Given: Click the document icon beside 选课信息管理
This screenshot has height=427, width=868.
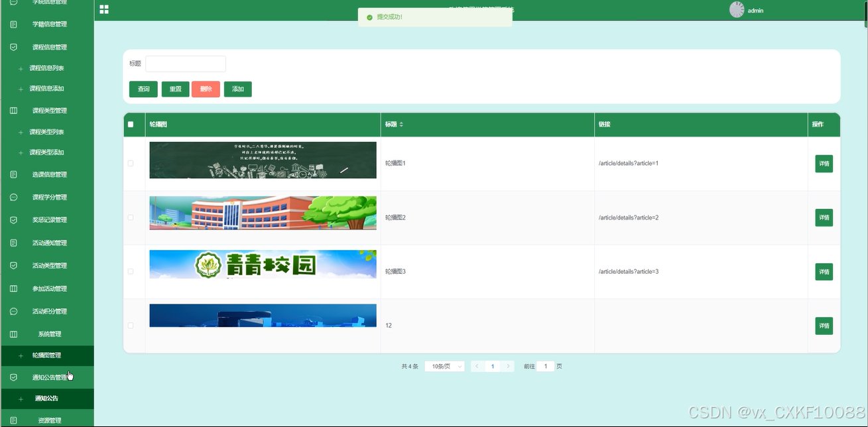Looking at the screenshot, I should 13,174.
